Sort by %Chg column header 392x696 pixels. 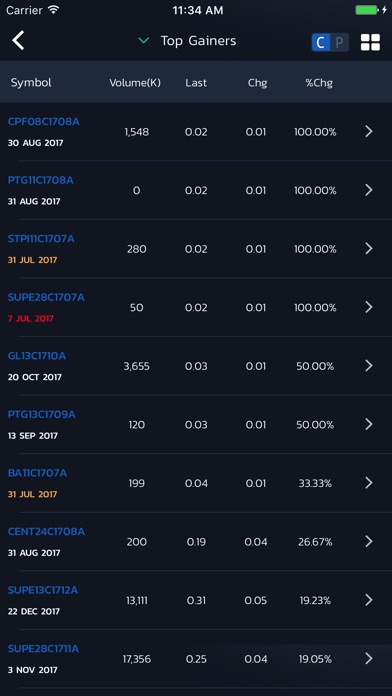tap(319, 83)
